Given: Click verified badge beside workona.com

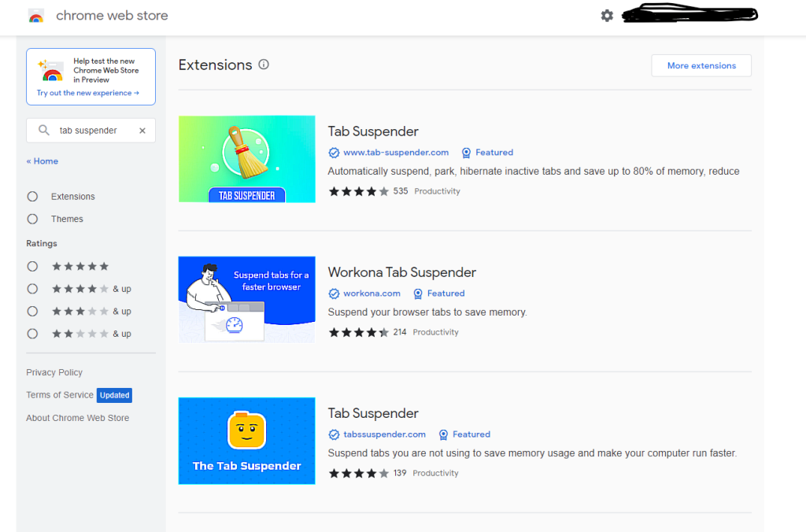Looking at the screenshot, I should (334, 294).
